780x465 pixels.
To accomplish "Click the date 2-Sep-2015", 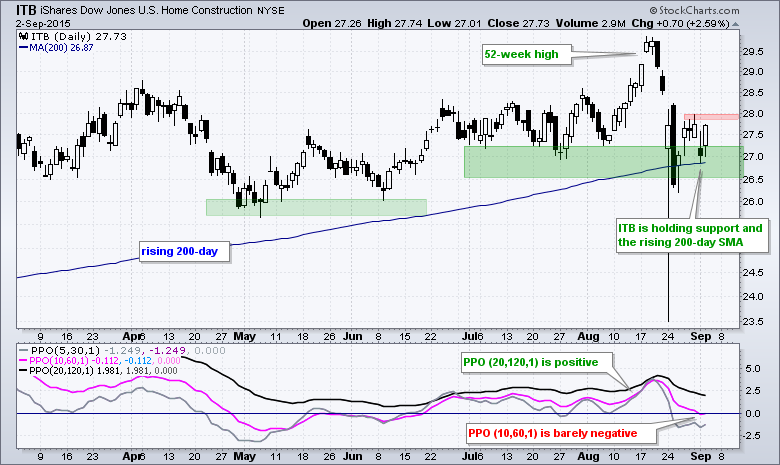I will [43, 24].
